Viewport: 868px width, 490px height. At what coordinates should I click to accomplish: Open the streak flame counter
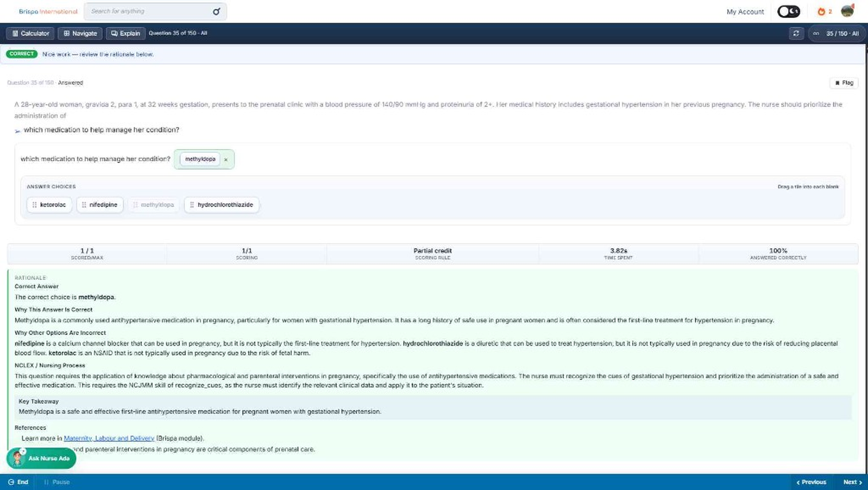click(824, 11)
